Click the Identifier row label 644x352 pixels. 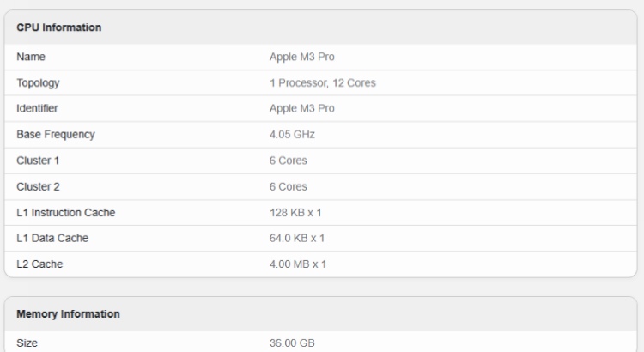[x=39, y=109]
